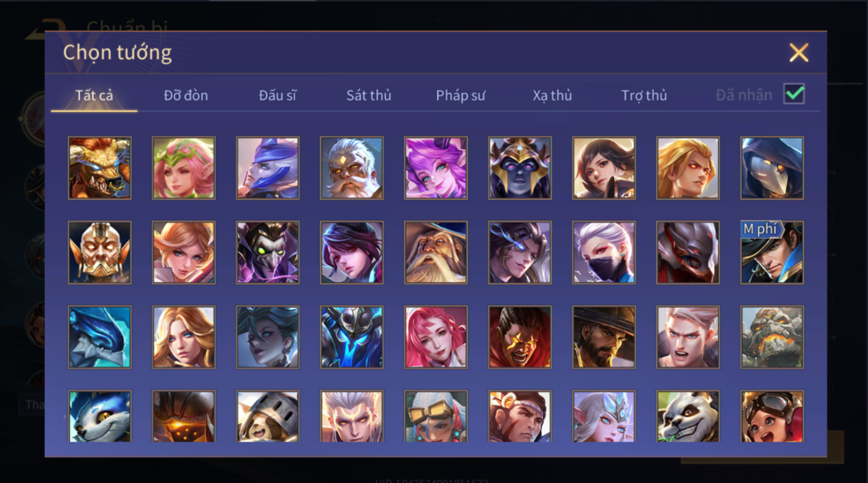This screenshot has width=868, height=483.
Task: Select the blue dragon hero portrait
Action: pyautogui.click(x=100, y=337)
